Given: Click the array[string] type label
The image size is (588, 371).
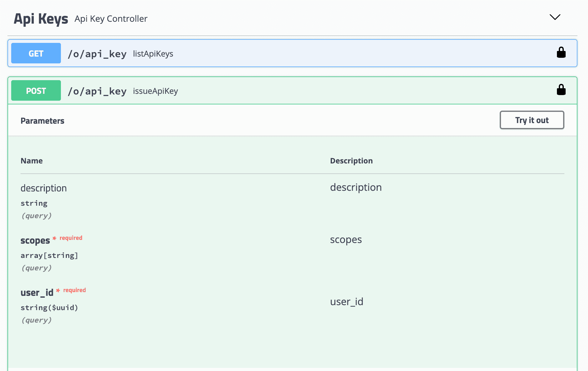Looking at the screenshot, I should (x=49, y=255).
